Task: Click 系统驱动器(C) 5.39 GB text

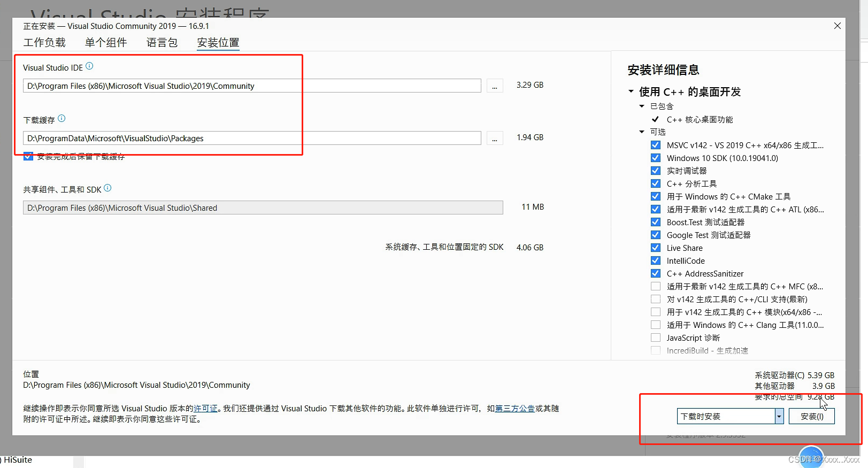Action: [794, 375]
